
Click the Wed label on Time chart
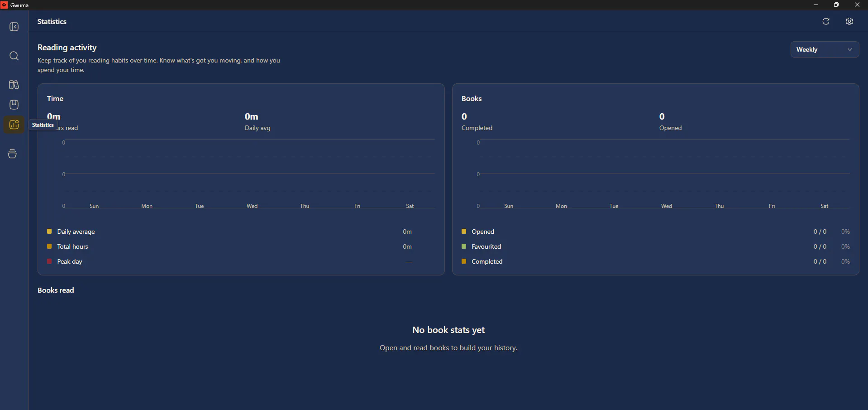pos(252,206)
